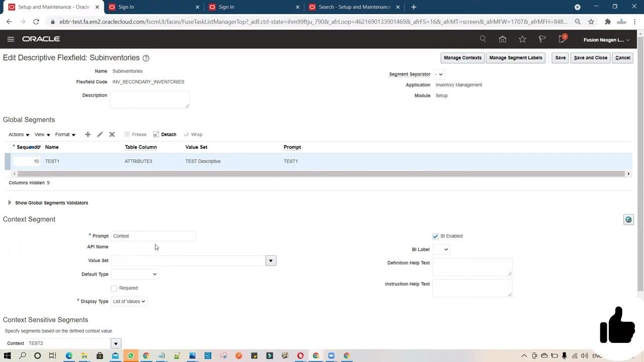
Task: Open Chrome extensions puzzle icon
Action: (608, 22)
